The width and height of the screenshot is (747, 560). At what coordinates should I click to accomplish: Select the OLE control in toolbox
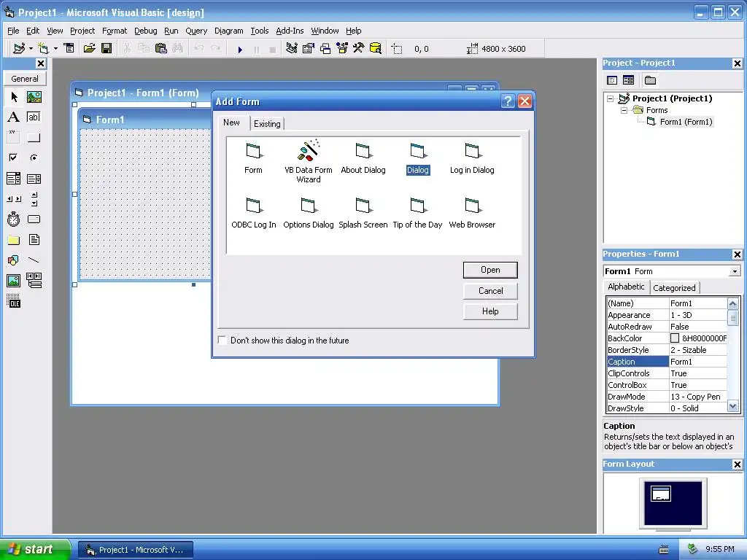pyautogui.click(x=14, y=301)
